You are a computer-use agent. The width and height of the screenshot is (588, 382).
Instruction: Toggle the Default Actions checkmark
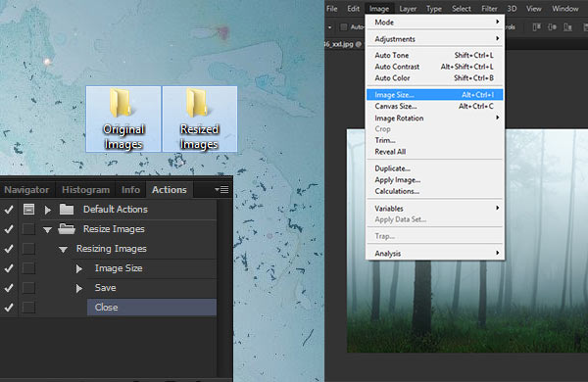(9, 210)
